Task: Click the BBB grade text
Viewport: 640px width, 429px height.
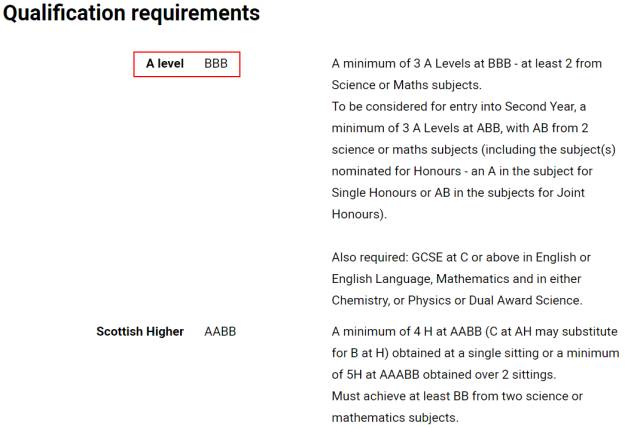Action: click(x=216, y=64)
